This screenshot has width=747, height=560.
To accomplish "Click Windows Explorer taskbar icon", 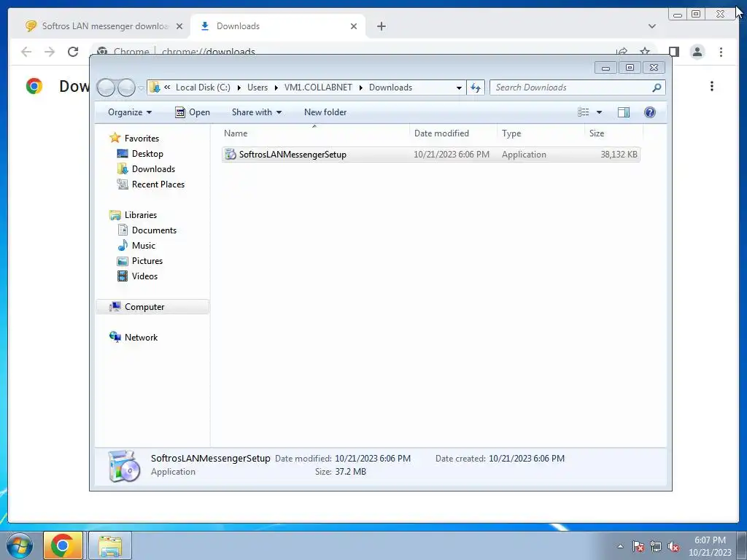I will 109,545.
